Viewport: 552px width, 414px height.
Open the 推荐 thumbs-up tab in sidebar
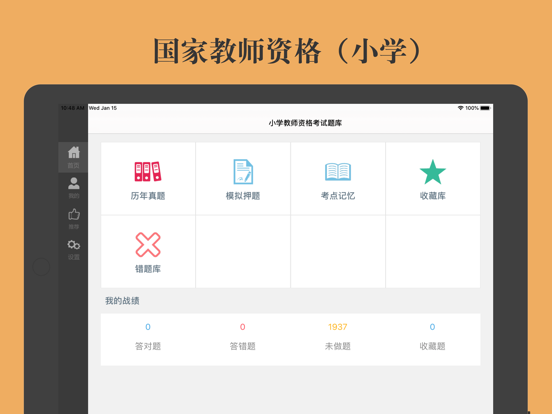coord(73,219)
